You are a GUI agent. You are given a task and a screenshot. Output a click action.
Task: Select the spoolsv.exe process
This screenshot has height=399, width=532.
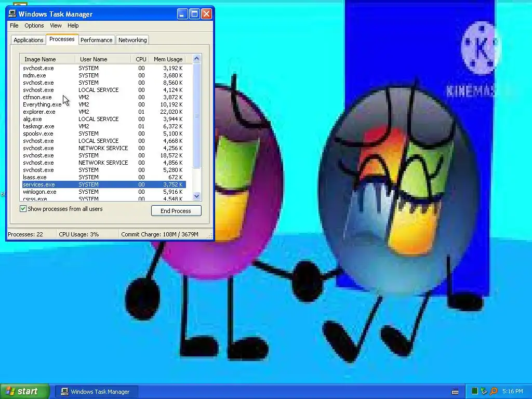(x=104, y=134)
